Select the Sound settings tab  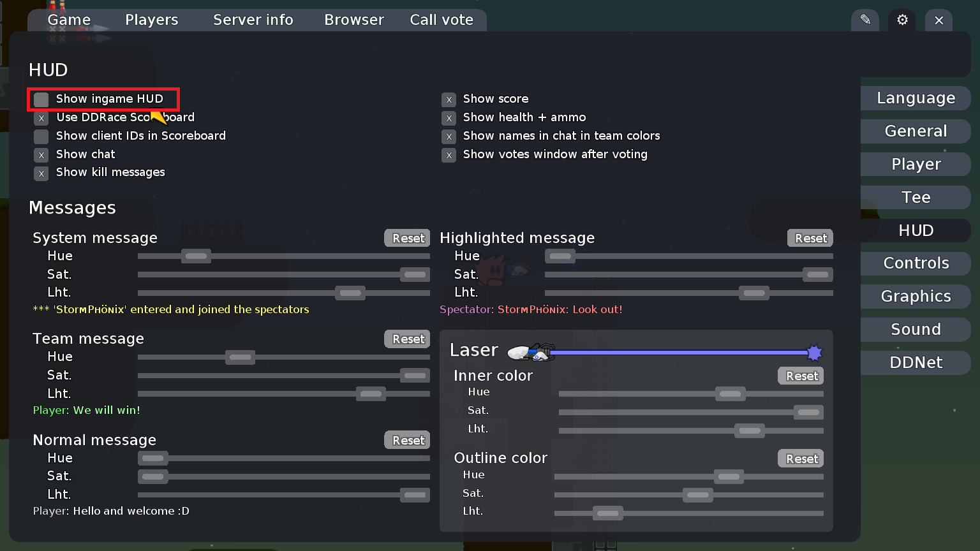(915, 329)
